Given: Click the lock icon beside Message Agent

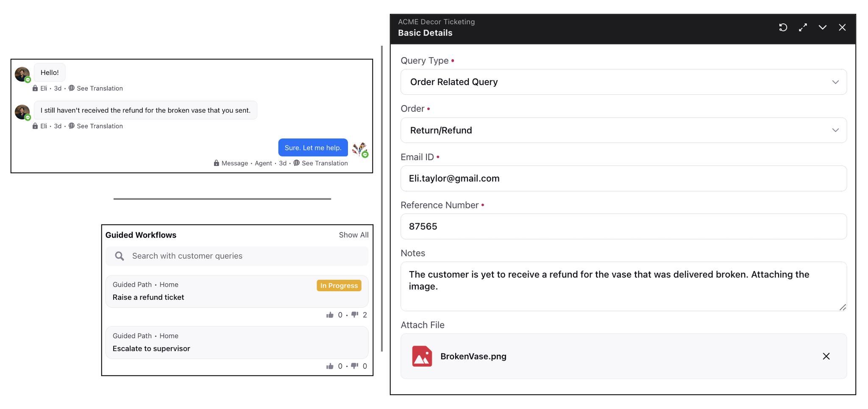Looking at the screenshot, I should 216,163.
